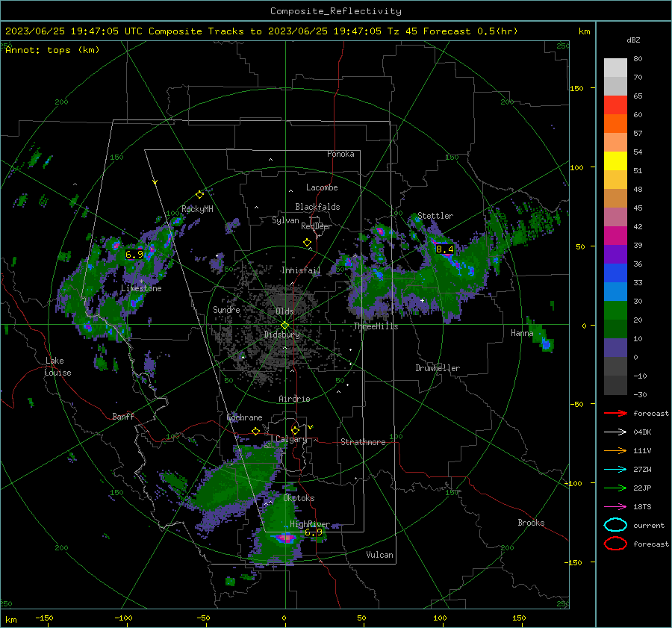This screenshot has height=628, width=672.
Task: Click the red forecast arrow legend icon
Action: tap(615, 413)
